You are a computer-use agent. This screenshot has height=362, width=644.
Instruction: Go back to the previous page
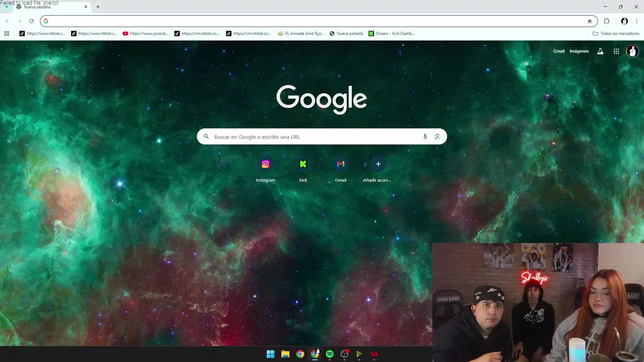point(7,21)
